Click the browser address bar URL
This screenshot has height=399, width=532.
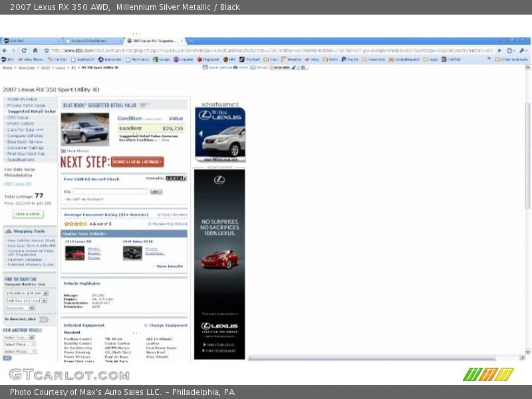click(x=273, y=51)
